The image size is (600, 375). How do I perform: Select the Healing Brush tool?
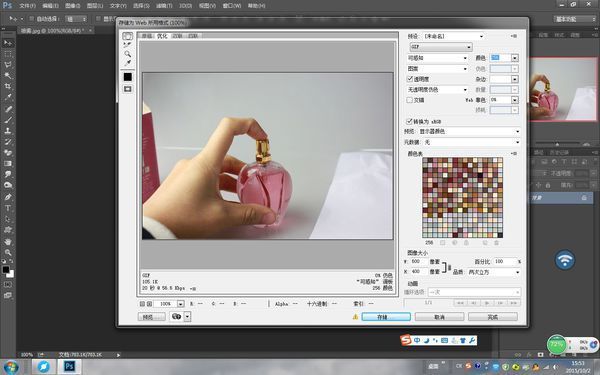pyautogui.click(x=8, y=109)
